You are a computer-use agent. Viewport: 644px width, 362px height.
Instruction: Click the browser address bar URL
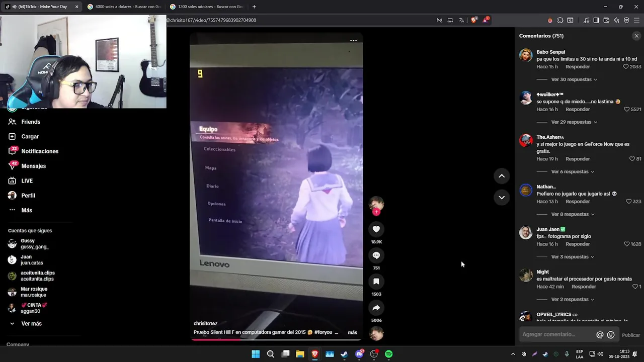click(211, 20)
